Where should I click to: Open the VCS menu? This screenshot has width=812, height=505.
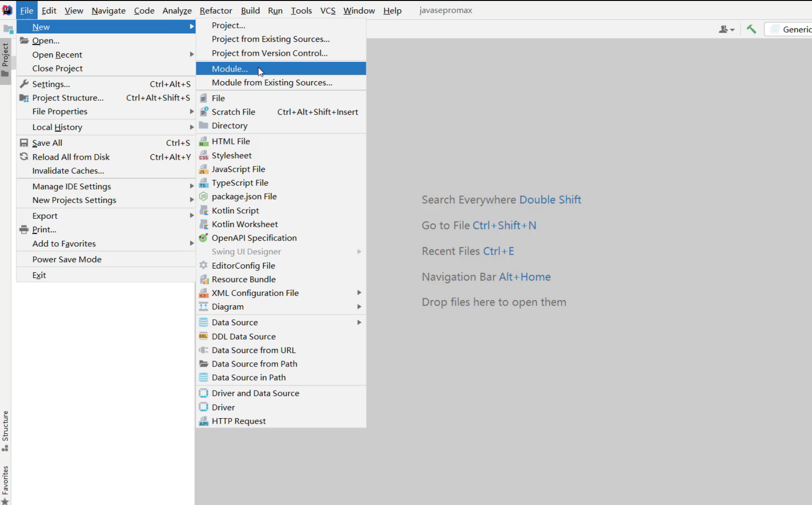(x=328, y=11)
